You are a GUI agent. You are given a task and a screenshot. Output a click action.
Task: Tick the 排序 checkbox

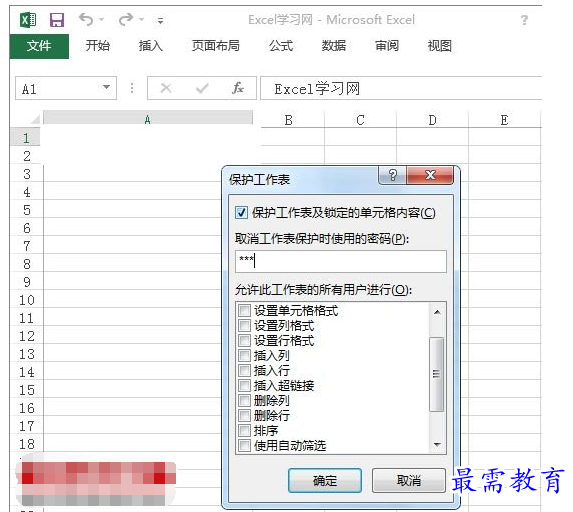click(244, 431)
